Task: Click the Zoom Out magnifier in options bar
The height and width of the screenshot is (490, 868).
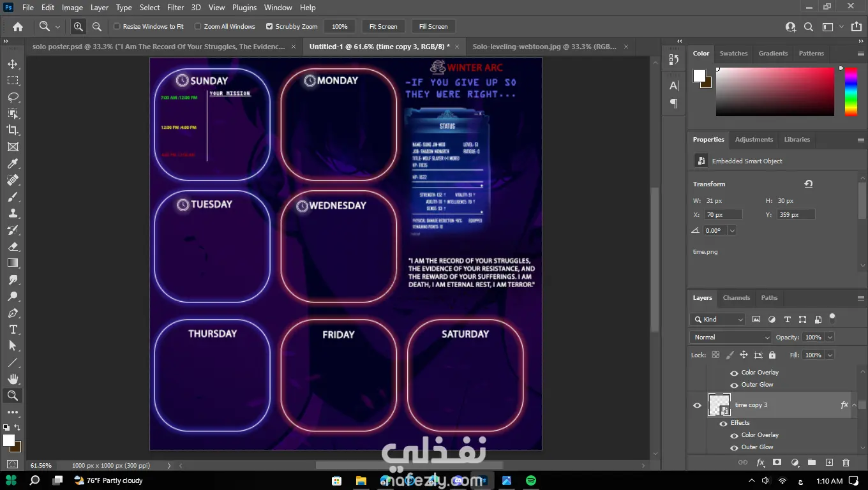Action: coord(97,26)
